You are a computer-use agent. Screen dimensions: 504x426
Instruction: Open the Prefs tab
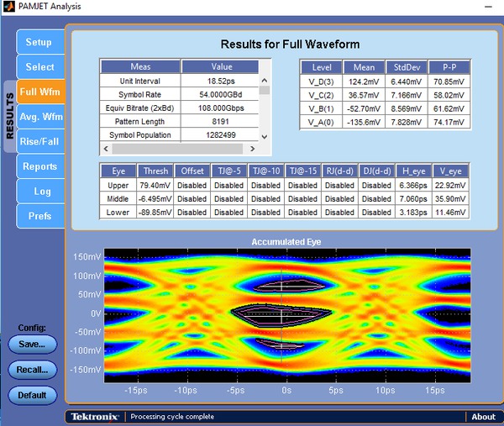click(39, 216)
